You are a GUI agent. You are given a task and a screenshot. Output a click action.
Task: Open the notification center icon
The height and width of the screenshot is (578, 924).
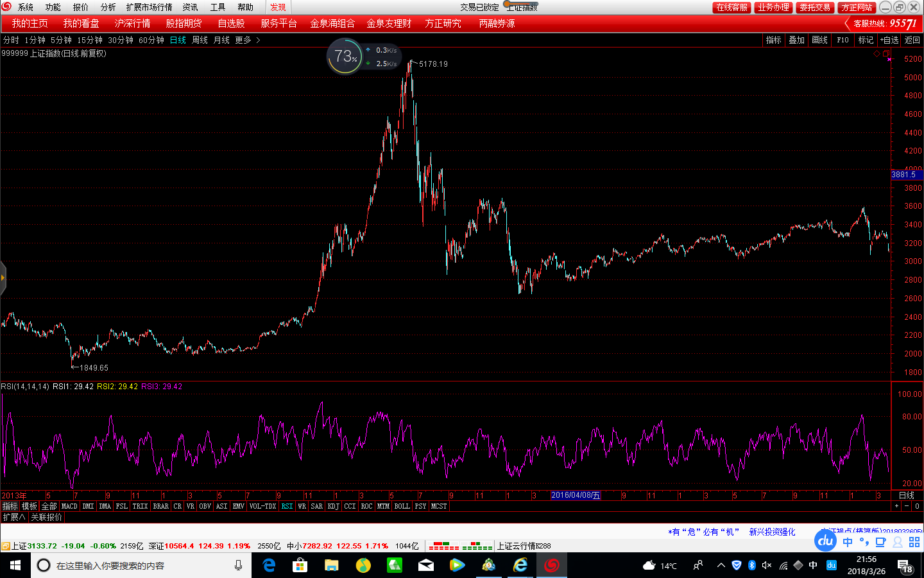click(905, 566)
